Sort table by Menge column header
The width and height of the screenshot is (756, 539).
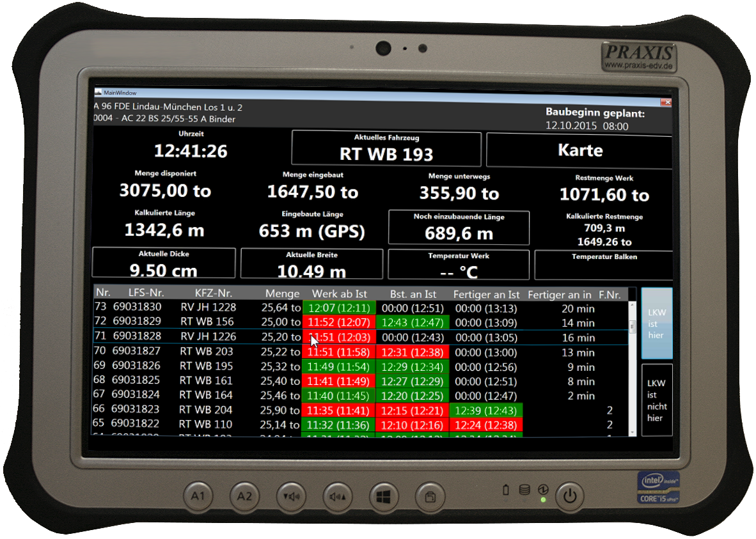(x=283, y=293)
